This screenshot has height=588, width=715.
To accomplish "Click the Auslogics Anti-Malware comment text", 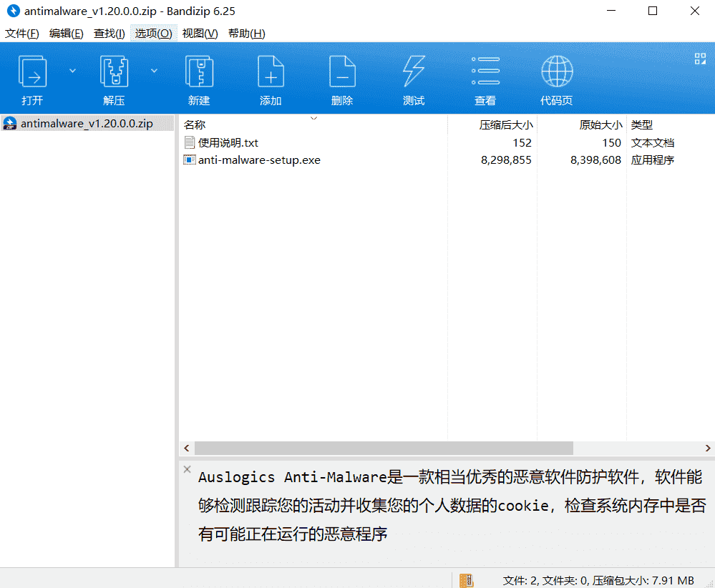I will point(452,506).
